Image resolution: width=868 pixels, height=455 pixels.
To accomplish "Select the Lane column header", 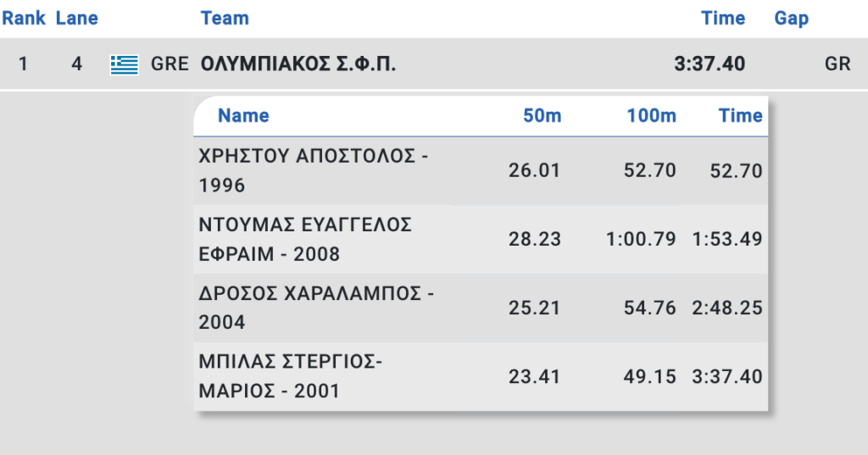I will (76, 19).
